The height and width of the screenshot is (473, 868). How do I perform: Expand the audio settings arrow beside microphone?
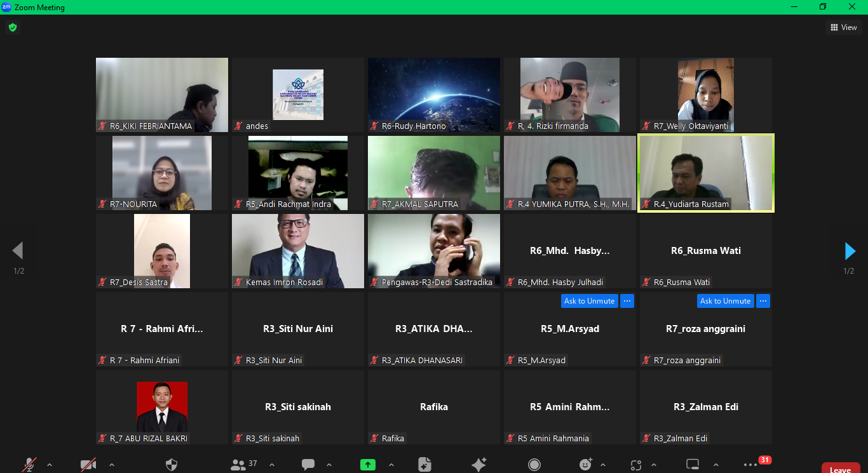50,465
